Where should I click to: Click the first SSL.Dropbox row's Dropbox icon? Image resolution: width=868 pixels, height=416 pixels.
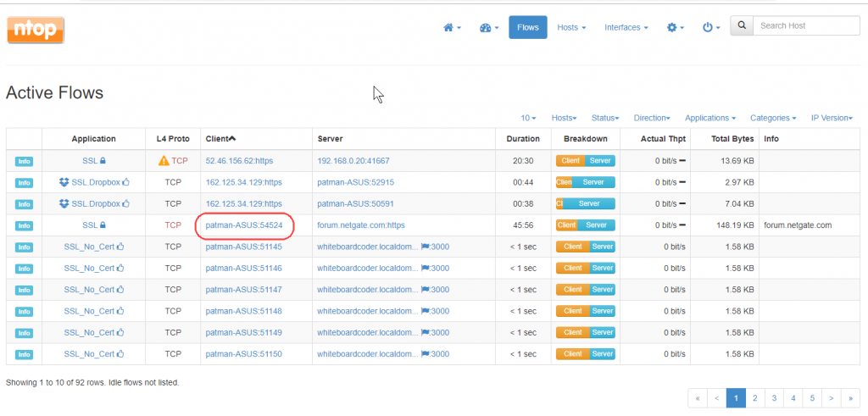click(x=64, y=181)
